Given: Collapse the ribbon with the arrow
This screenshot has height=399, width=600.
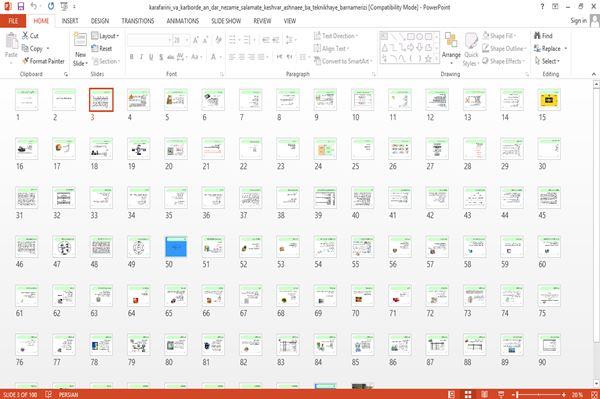Looking at the screenshot, I should pyautogui.click(x=594, y=74).
